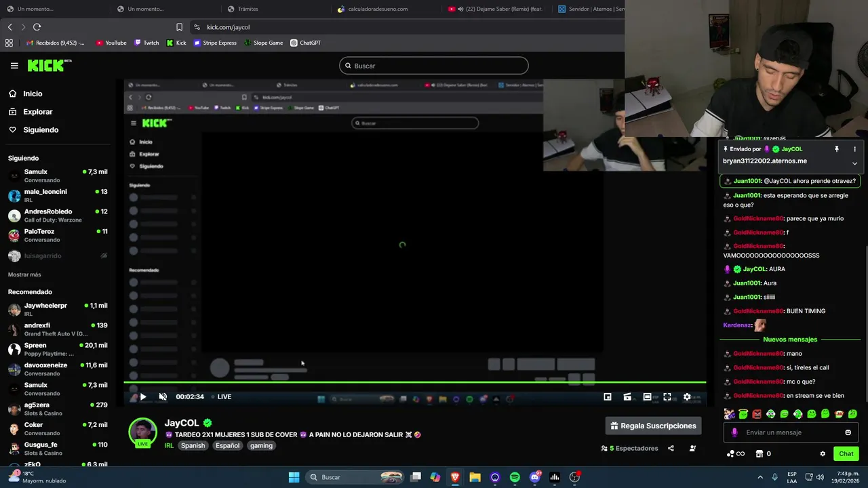Reload the browser page
This screenshot has height=488, width=868.
tap(37, 27)
